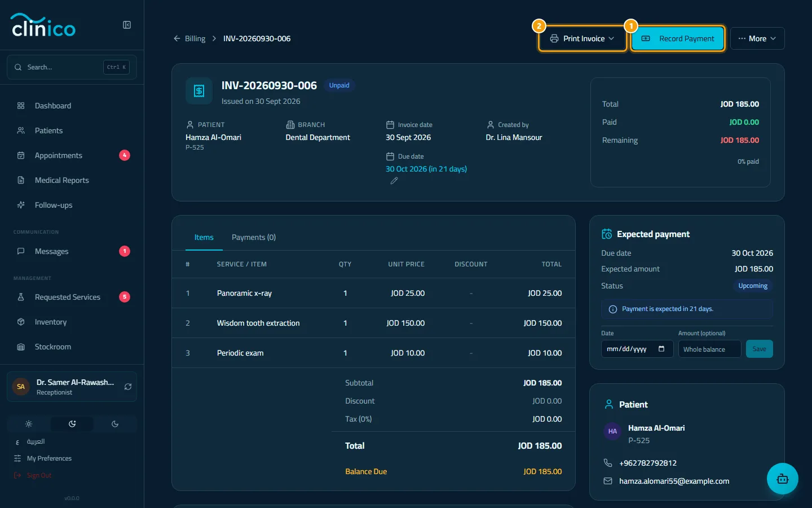
Task: Select dark theme moon toggle
Action: tap(115, 424)
